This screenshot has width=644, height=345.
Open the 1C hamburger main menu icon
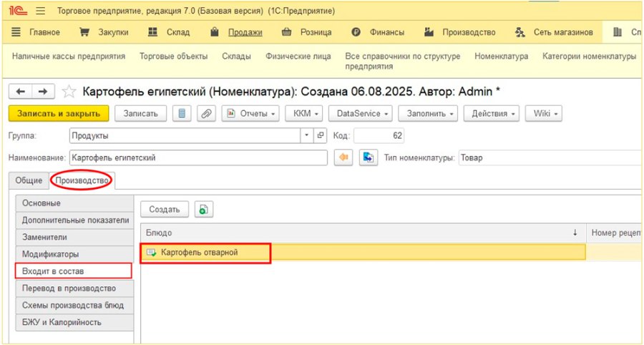pyautogui.click(x=40, y=11)
